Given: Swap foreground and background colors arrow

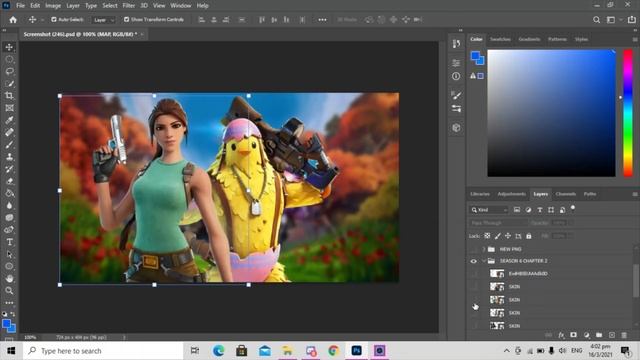Looking at the screenshot, I should click(13, 314).
